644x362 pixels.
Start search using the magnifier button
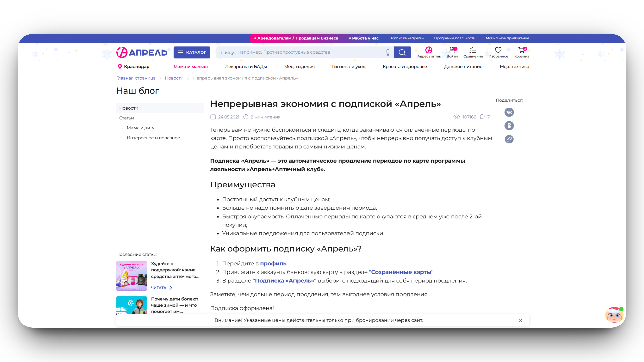402,52
